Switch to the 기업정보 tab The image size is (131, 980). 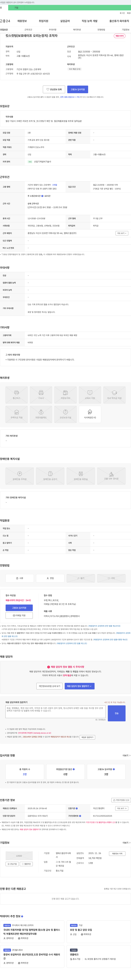(126, 30)
